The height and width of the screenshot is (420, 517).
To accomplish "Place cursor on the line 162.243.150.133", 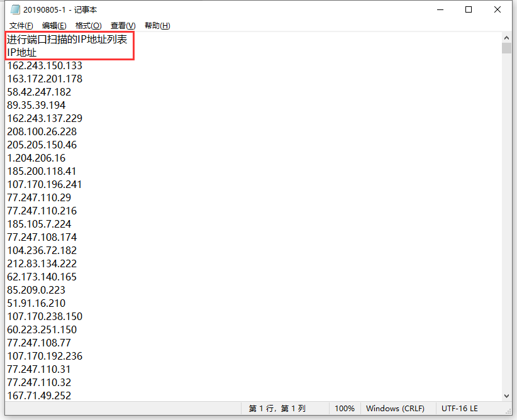I will coord(45,66).
